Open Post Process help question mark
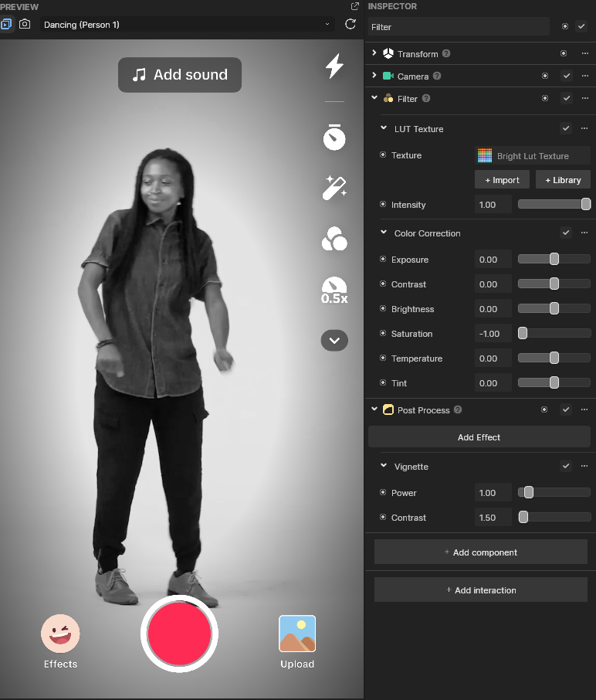The height and width of the screenshot is (700, 596). pyautogui.click(x=458, y=409)
